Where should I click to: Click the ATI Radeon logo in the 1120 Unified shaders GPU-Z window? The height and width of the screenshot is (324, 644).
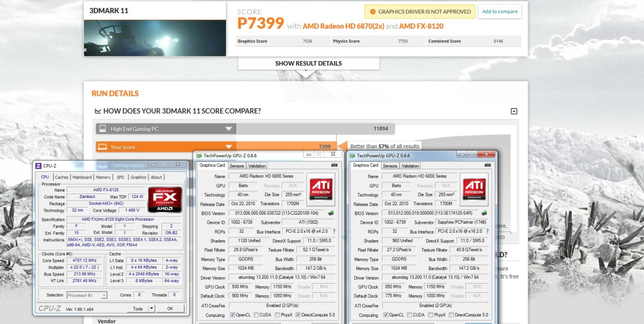pos(320,189)
